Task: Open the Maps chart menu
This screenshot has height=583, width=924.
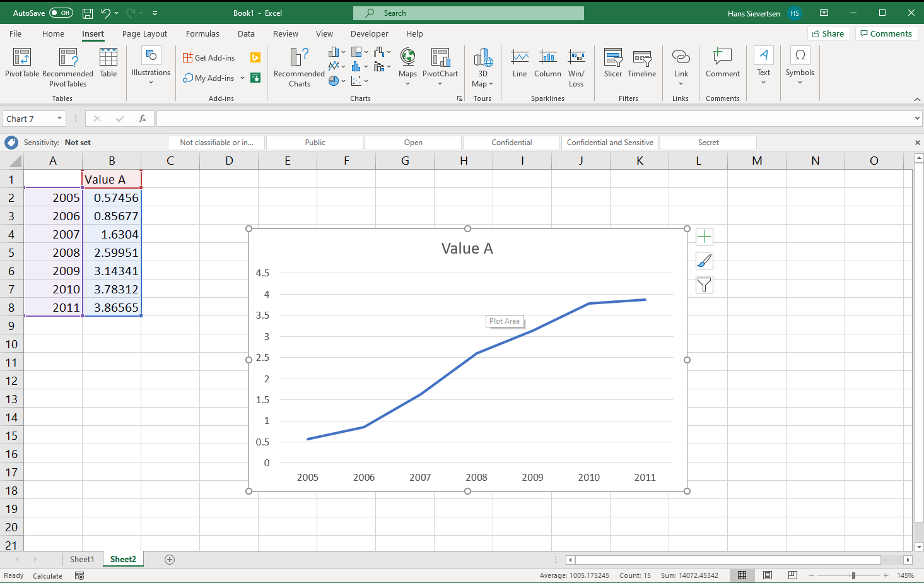Action: 407,67
